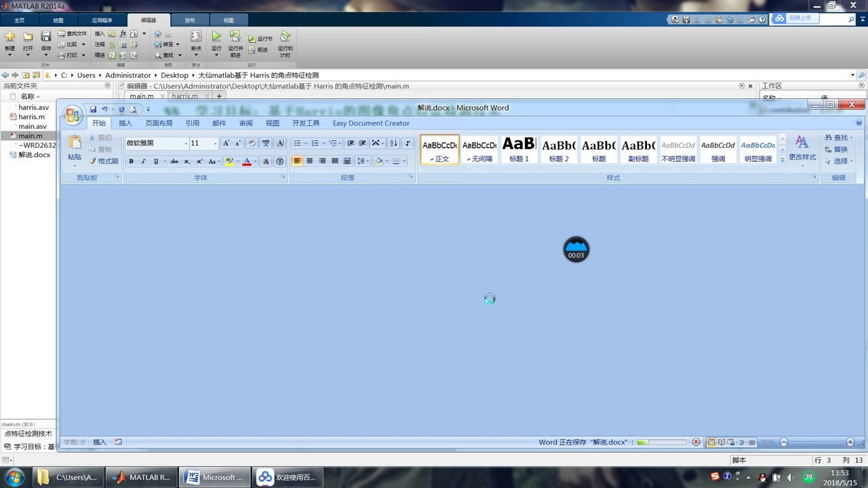
Task: Open bullets list dropdown arrow in Word
Action: (304, 143)
